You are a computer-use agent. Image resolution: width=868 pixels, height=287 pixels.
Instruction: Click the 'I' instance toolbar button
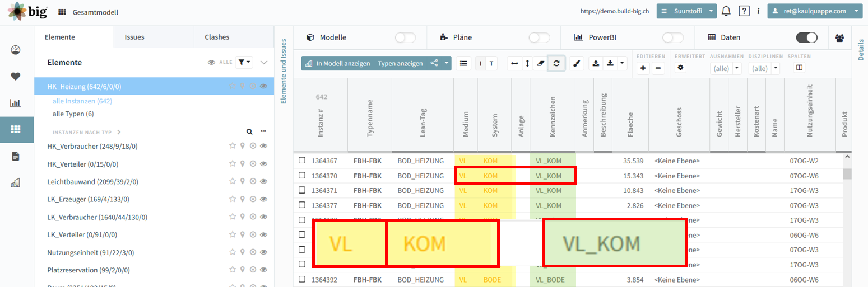(481, 64)
